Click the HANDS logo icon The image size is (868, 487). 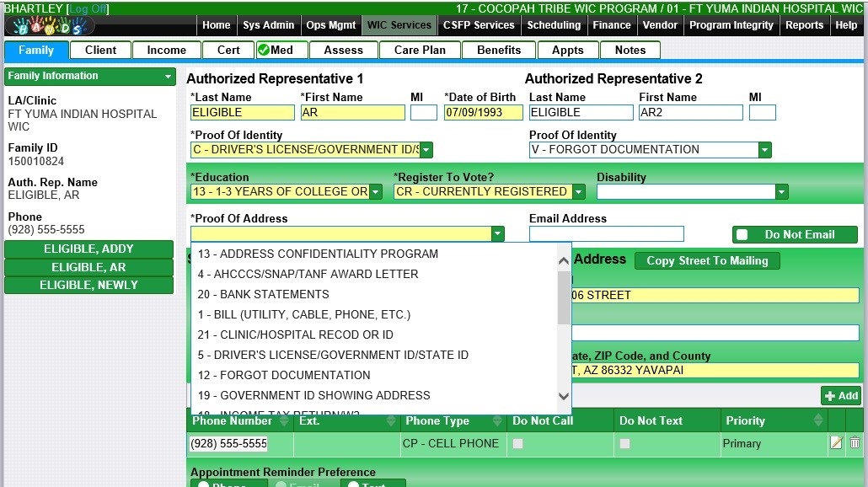click(x=50, y=25)
